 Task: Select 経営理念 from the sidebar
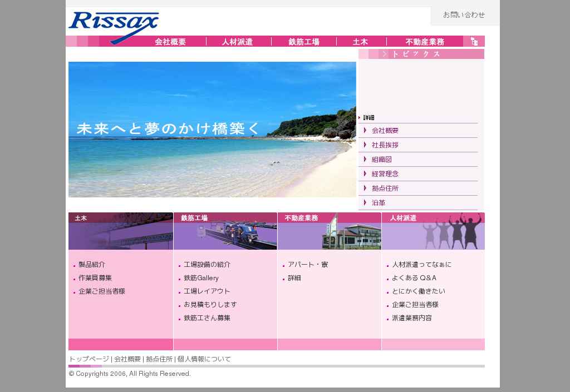(x=385, y=174)
